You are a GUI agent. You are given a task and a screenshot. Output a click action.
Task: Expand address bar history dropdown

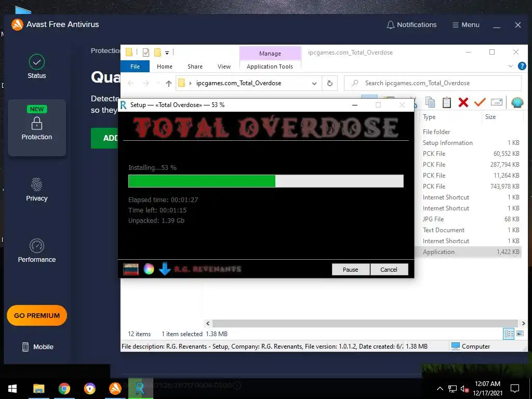click(314, 84)
